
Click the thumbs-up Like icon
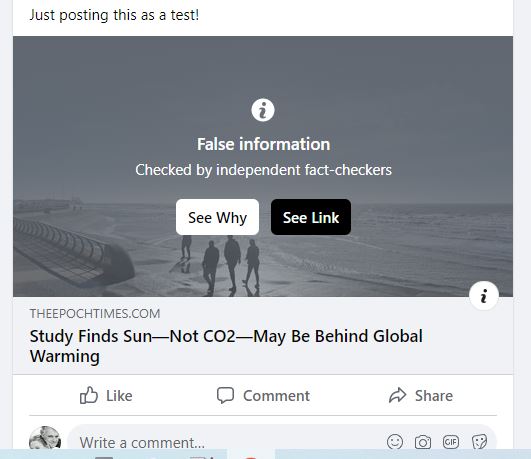(x=89, y=395)
